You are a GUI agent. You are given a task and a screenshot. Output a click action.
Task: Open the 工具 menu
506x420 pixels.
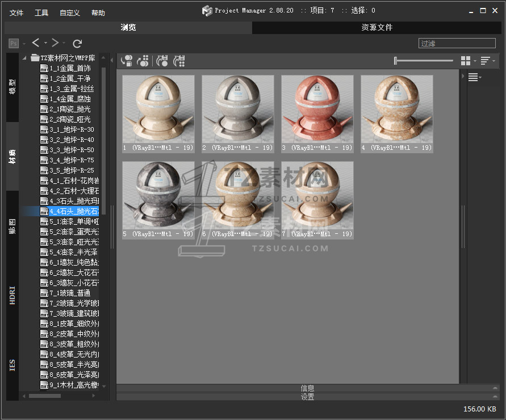click(41, 12)
